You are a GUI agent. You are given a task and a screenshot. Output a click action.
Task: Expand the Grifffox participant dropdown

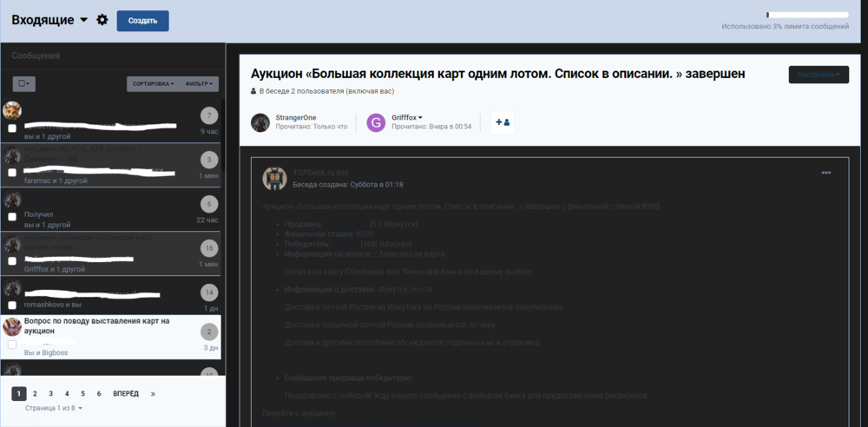pyautogui.click(x=407, y=118)
